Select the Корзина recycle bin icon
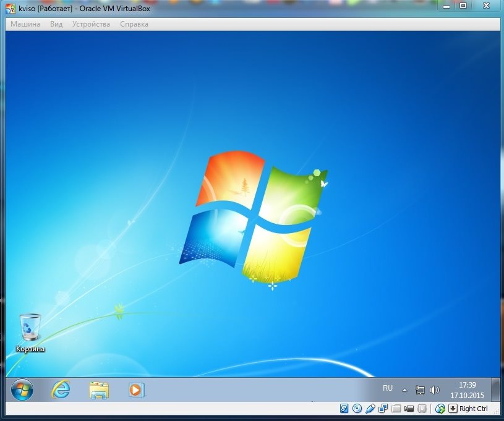This screenshot has width=504, height=421. [30, 333]
